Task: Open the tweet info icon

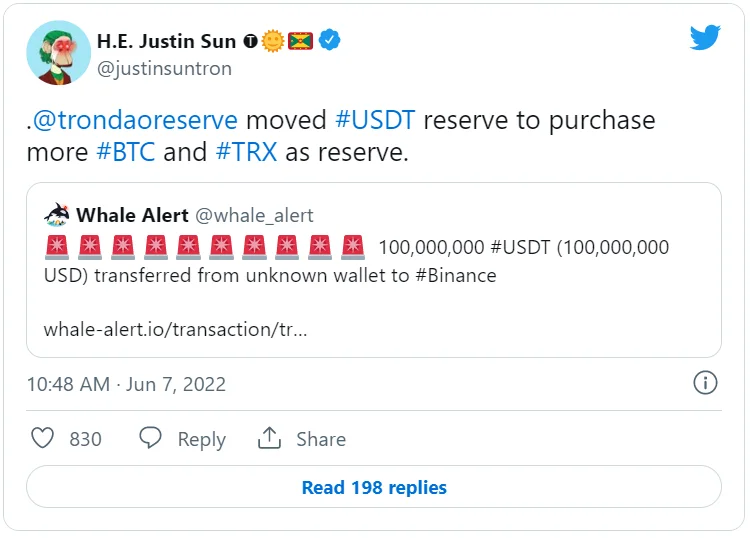Action: tap(705, 383)
